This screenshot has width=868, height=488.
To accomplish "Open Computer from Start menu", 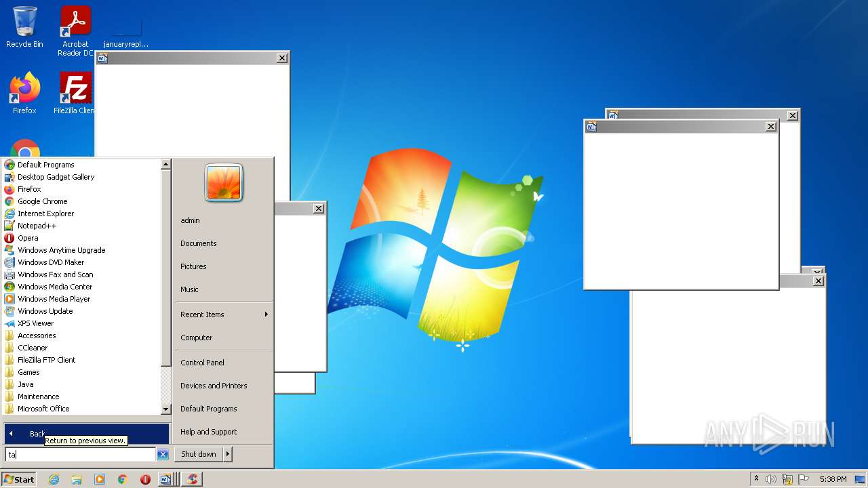I will (197, 338).
